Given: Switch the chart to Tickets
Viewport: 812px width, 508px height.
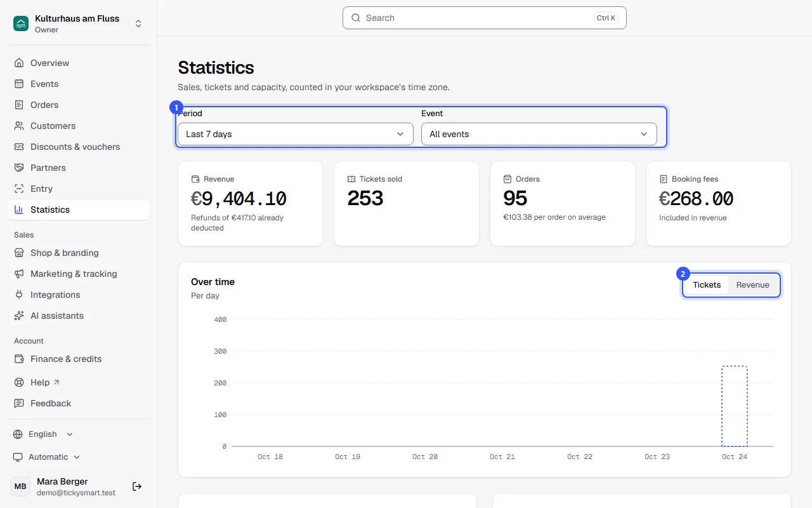Looking at the screenshot, I should (707, 285).
